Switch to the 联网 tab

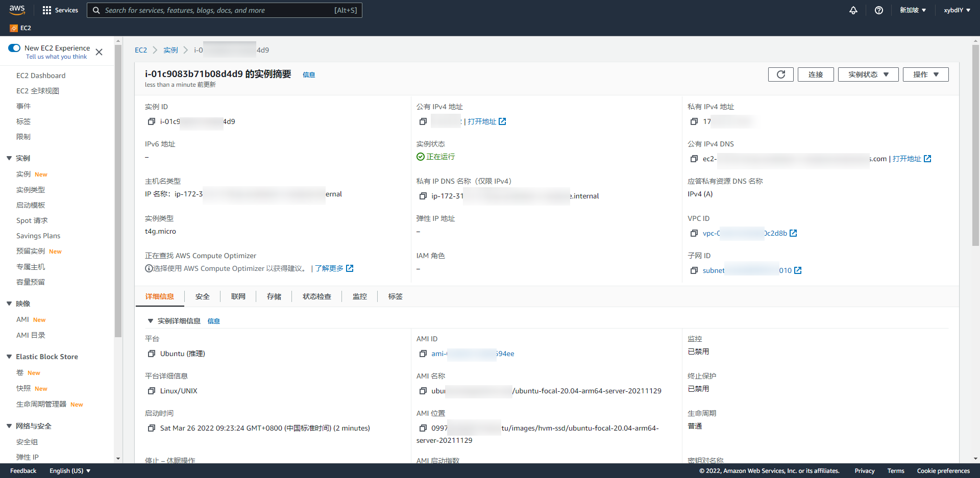click(x=238, y=296)
